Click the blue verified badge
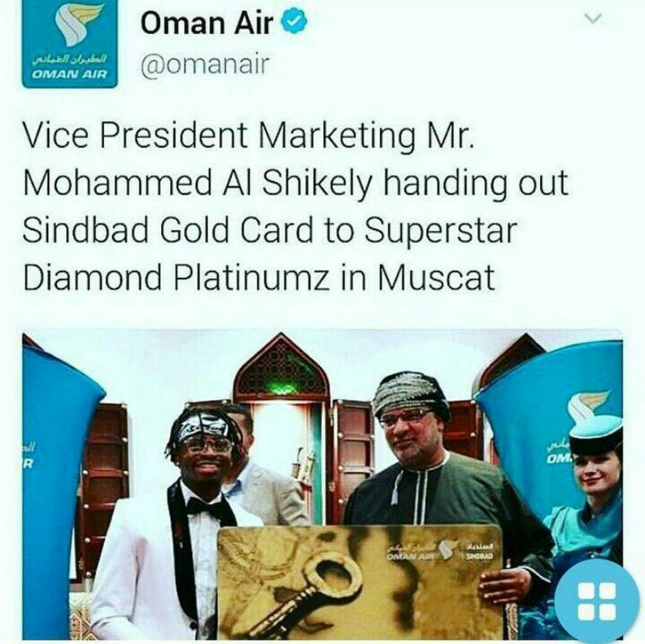This screenshot has width=645, height=644. [294, 24]
